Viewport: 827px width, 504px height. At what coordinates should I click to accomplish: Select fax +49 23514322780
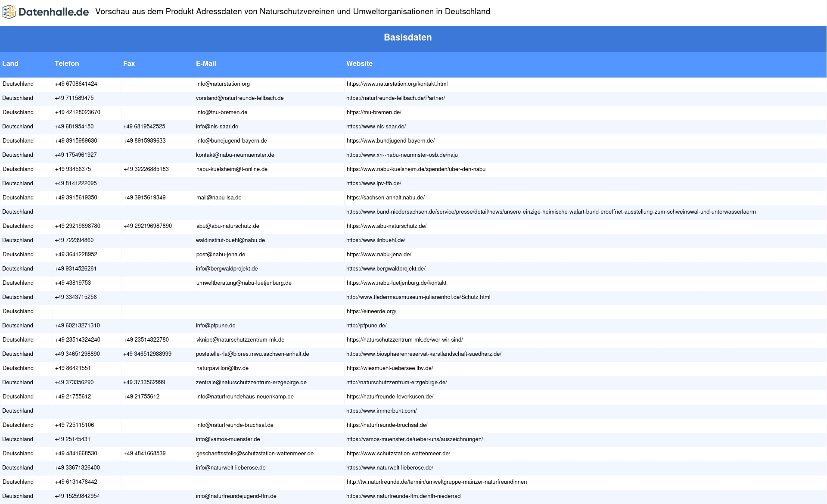click(146, 340)
